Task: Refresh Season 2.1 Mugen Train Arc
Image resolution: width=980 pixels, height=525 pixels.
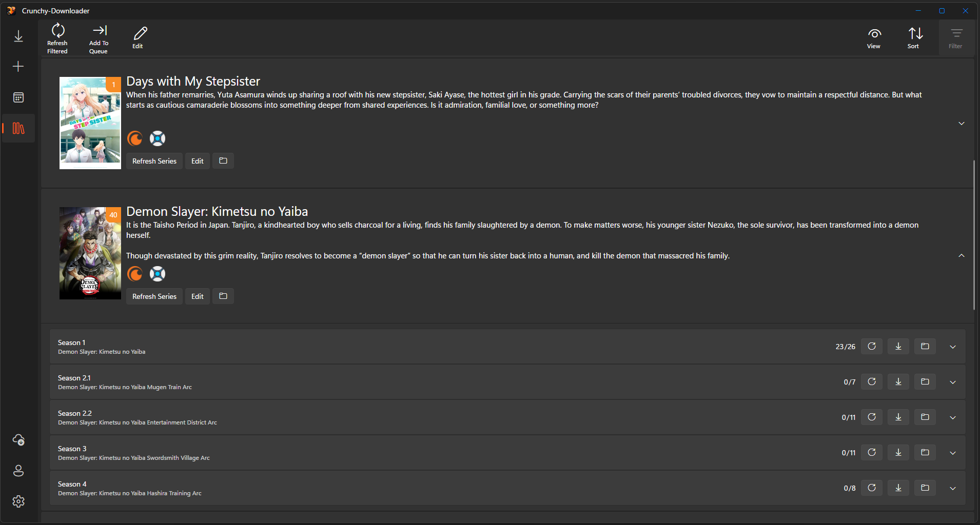Action: [x=871, y=382]
